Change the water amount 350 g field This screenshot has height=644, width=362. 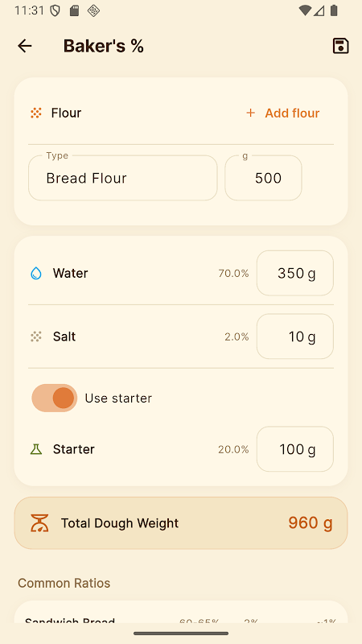pyautogui.click(x=295, y=273)
